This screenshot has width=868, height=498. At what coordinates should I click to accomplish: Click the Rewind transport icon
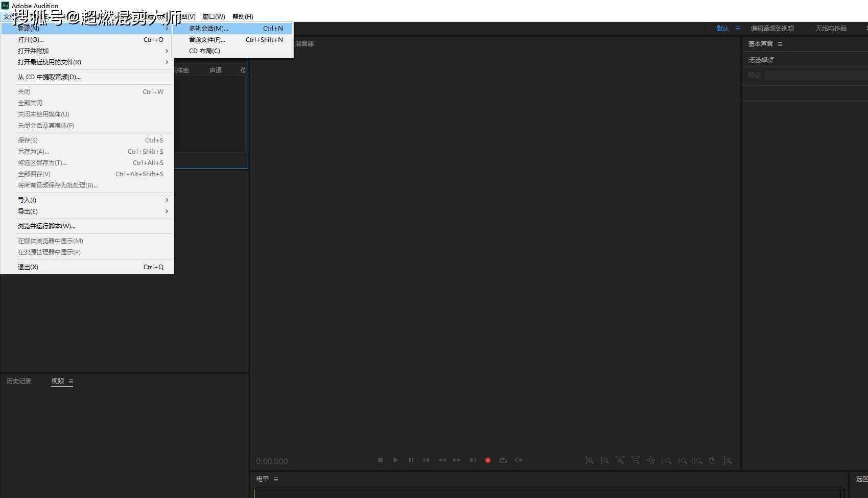tap(442, 460)
